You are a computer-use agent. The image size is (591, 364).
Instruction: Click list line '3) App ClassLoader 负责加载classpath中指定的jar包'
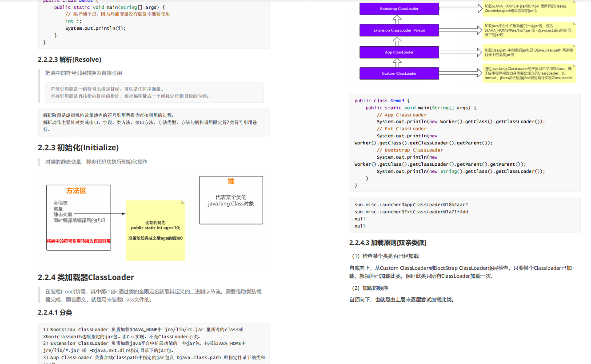click(154, 357)
